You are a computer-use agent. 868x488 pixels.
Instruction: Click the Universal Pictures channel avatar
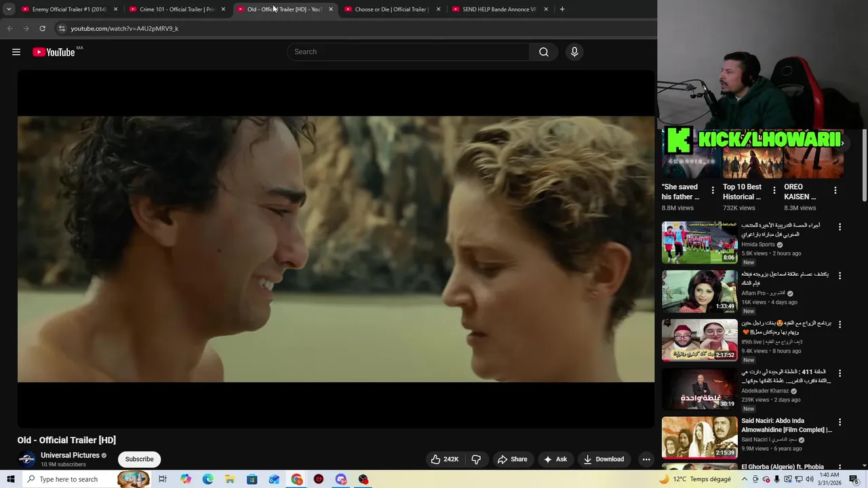click(26, 459)
